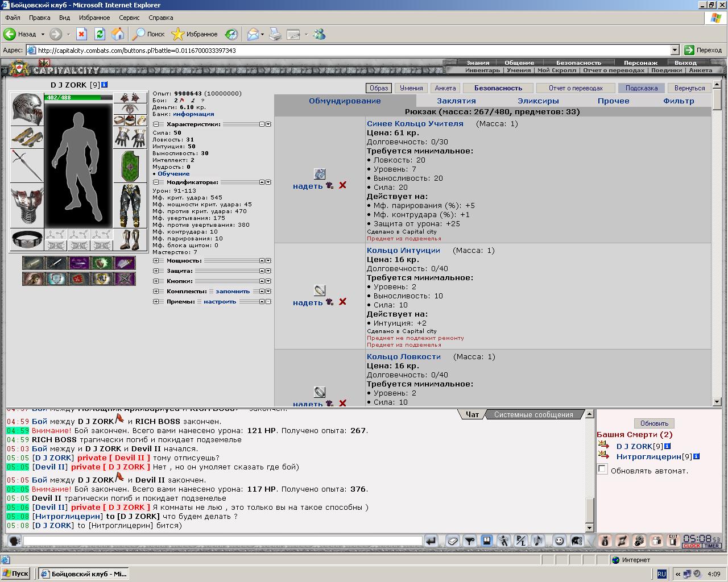Click the equipped boots slot
The width and height of the screenshot is (728, 582).
pos(130,239)
